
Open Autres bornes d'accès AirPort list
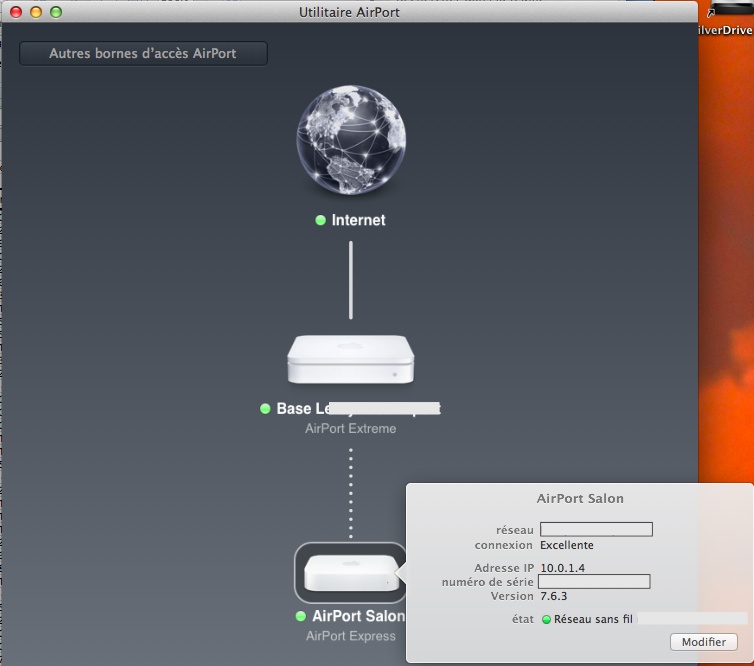143,53
